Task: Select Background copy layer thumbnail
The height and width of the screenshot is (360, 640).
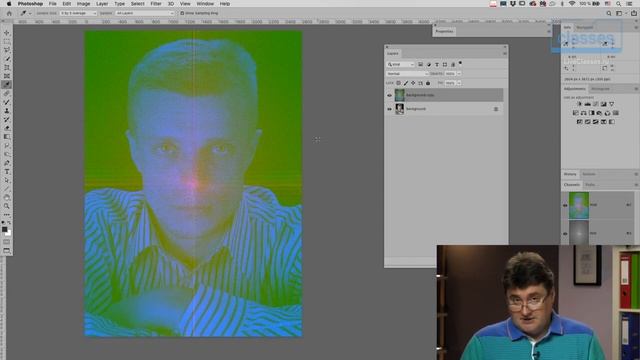Action: [x=400, y=95]
